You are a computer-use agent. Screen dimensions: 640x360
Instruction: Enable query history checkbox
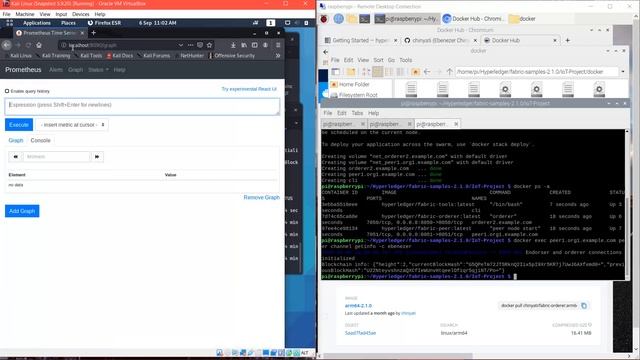(7, 91)
